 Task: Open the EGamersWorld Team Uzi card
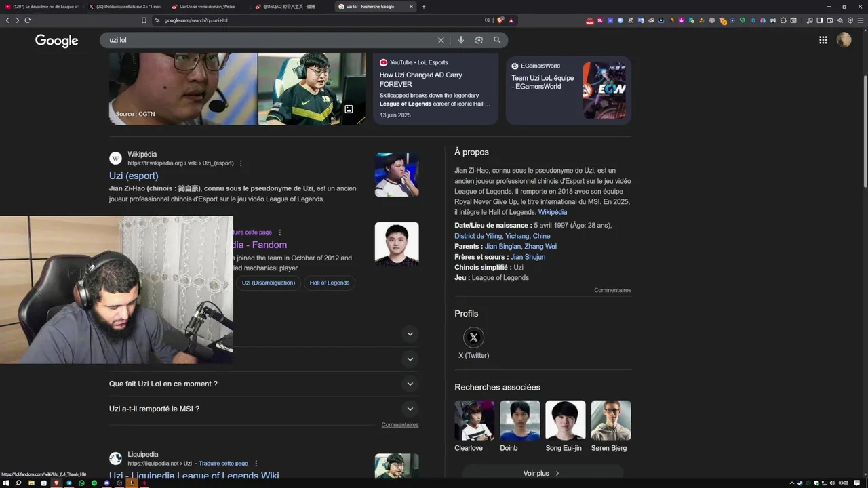point(568,89)
